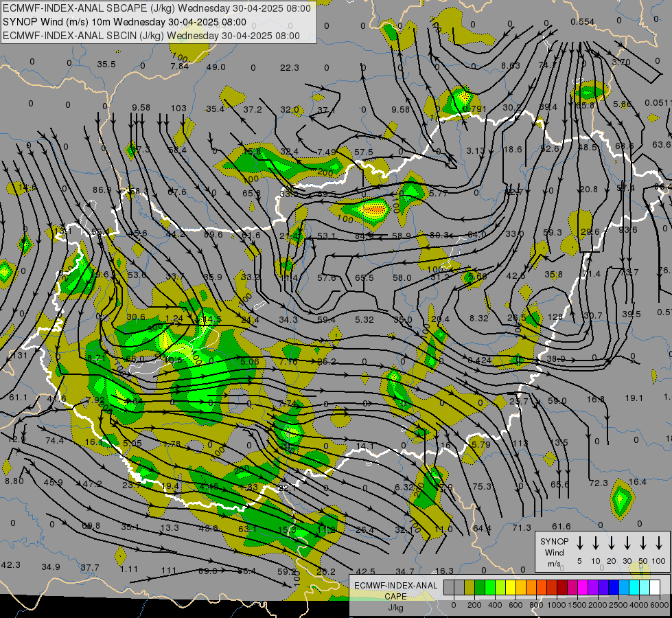The height and width of the screenshot is (618, 672).
Task: Select the white swatch in CAPE legend
Action: (655, 588)
